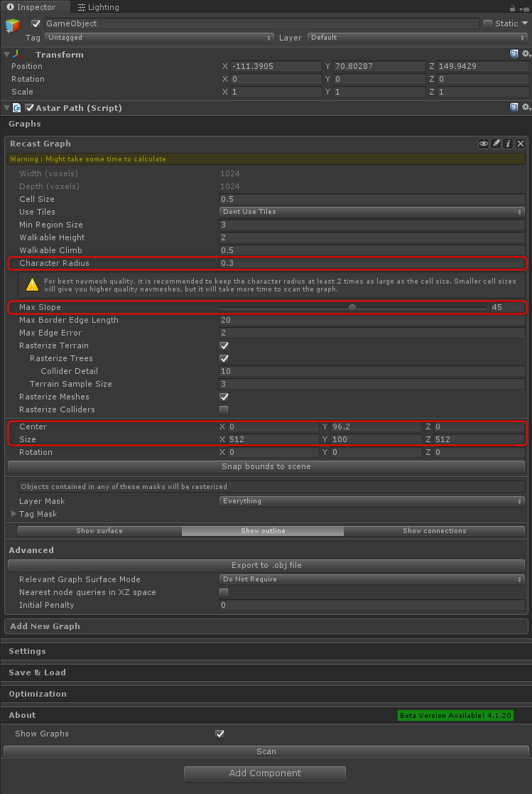
Task: Mark the GameObject as Static
Action: pyautogui.click(x=488, y=23)
